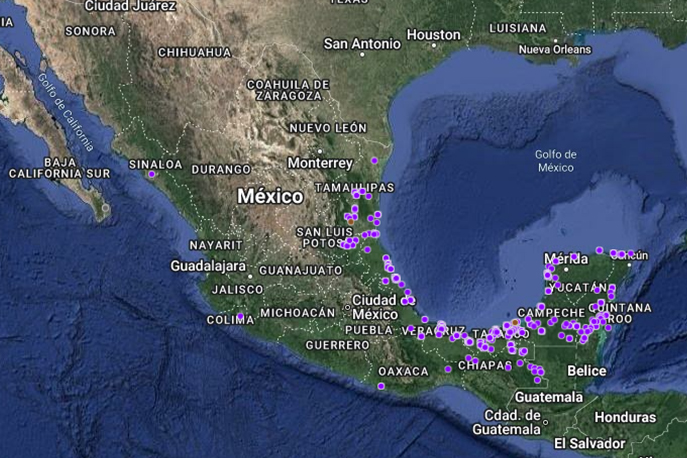Screen dimensions: 687x458
Task: Click the El Salvador label
Action: tap(590, 444)
